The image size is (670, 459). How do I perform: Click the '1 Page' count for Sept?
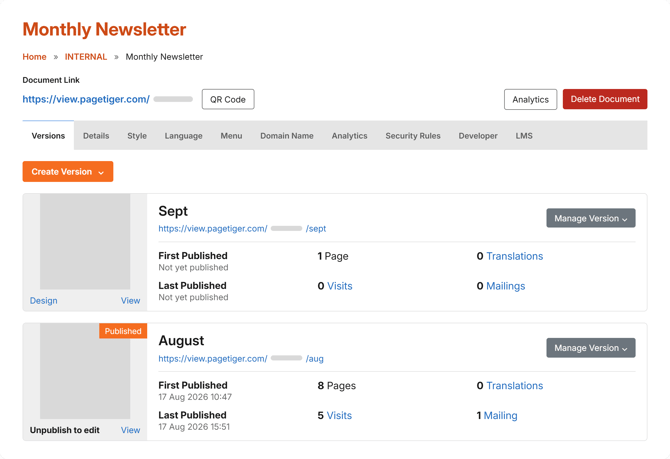click(333, 256)
